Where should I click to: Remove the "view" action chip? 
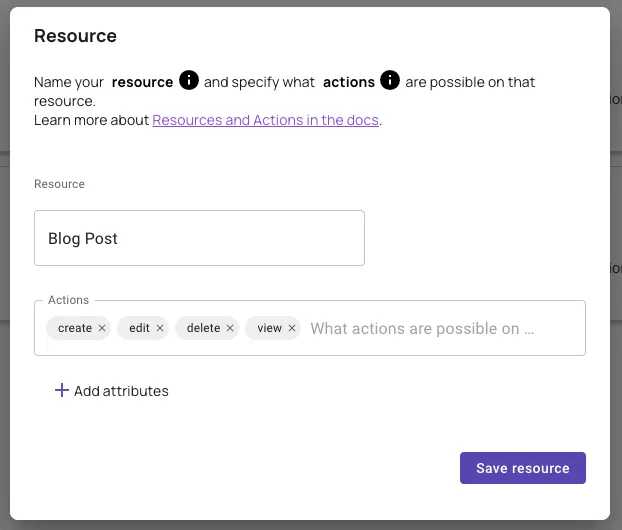tap(292, 328)
